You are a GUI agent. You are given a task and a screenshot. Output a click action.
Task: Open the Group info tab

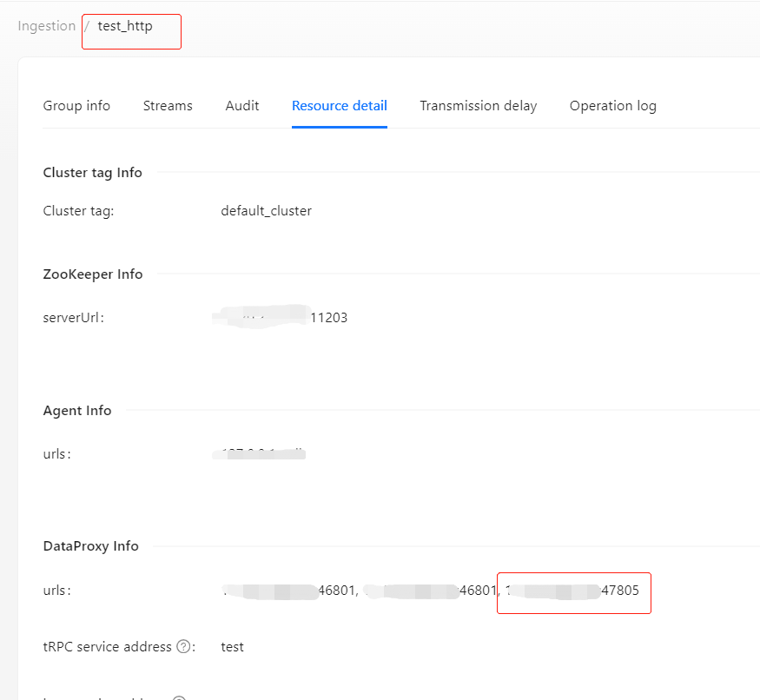pyautogui.click(x=76, y=106)
